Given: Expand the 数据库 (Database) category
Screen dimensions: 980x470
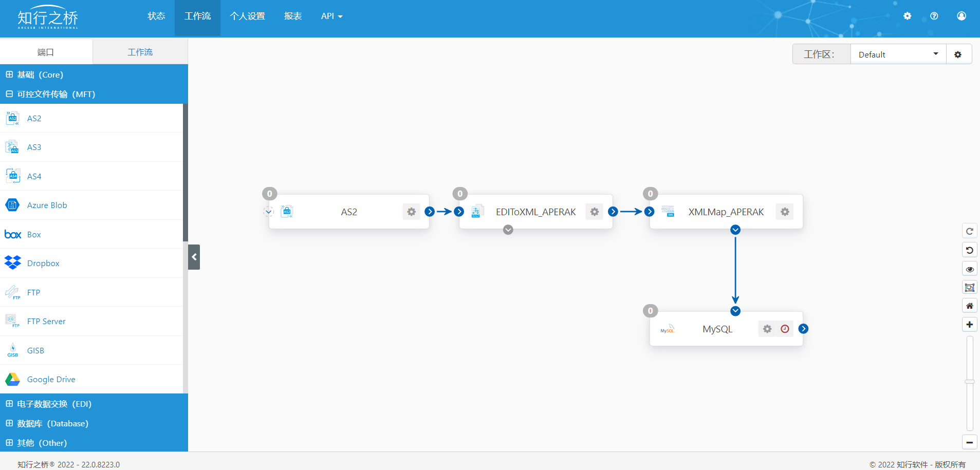Looking at the screenshot, I should (9, 423).
